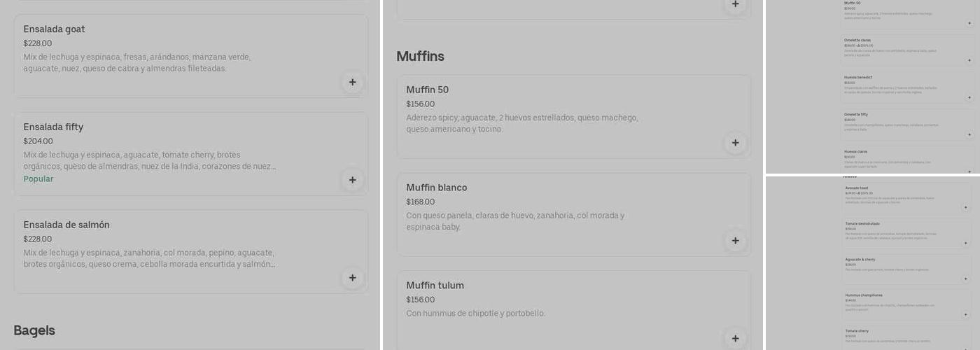Open the Ensalada de salmón item details

pyautogui.click(x=66, y=225)
